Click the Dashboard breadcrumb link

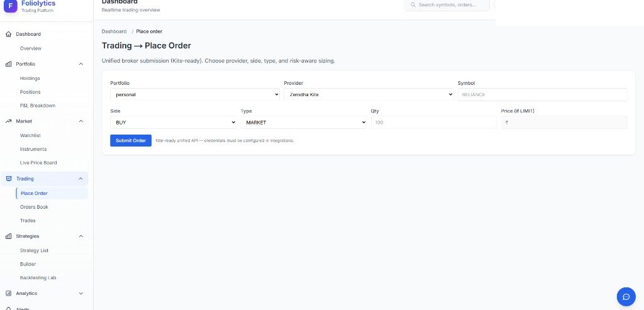click(x=114, y=31)
